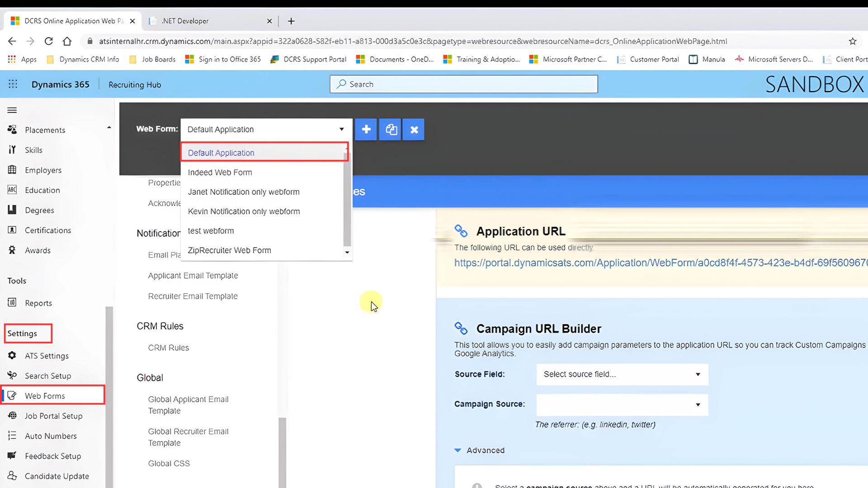Copy the current web form
Screen dimensions: 868x488
(390, 130)
